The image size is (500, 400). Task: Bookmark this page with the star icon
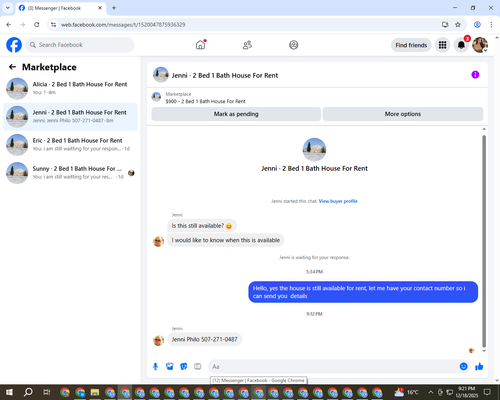tap(458, 25)
